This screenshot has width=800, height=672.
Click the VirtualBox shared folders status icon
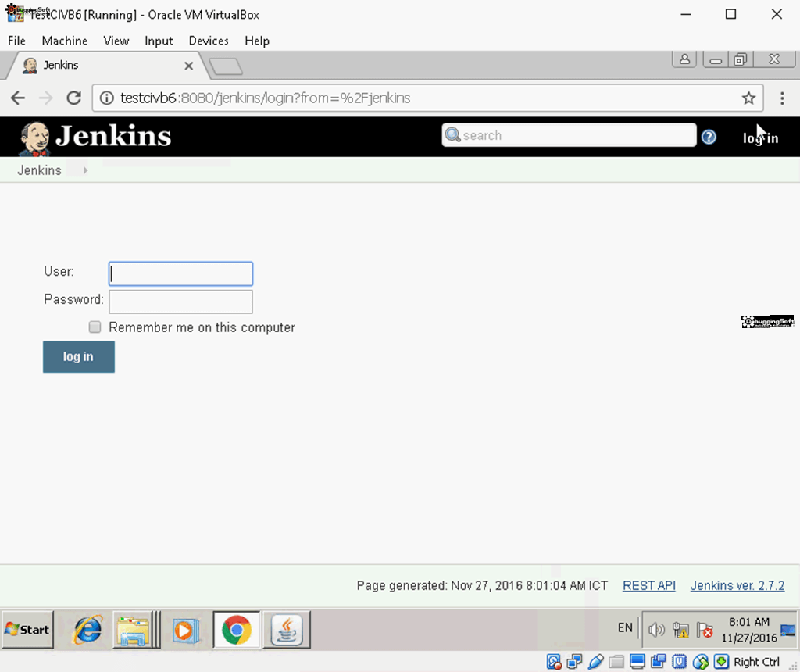click(x=616, y=662)
